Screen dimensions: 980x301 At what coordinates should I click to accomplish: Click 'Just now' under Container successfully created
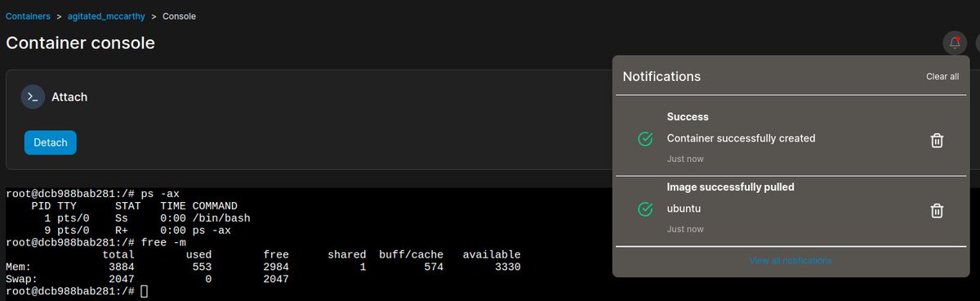[685, 159]
